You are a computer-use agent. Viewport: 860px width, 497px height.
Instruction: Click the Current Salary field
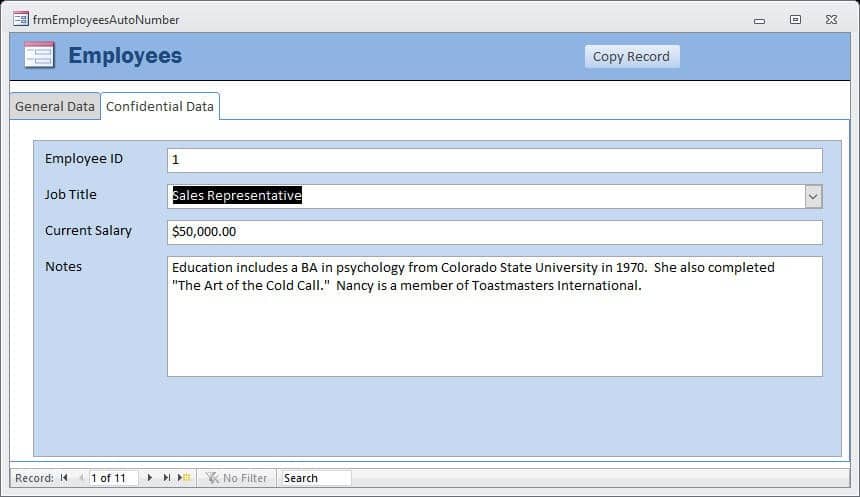[x=495, y=232]
